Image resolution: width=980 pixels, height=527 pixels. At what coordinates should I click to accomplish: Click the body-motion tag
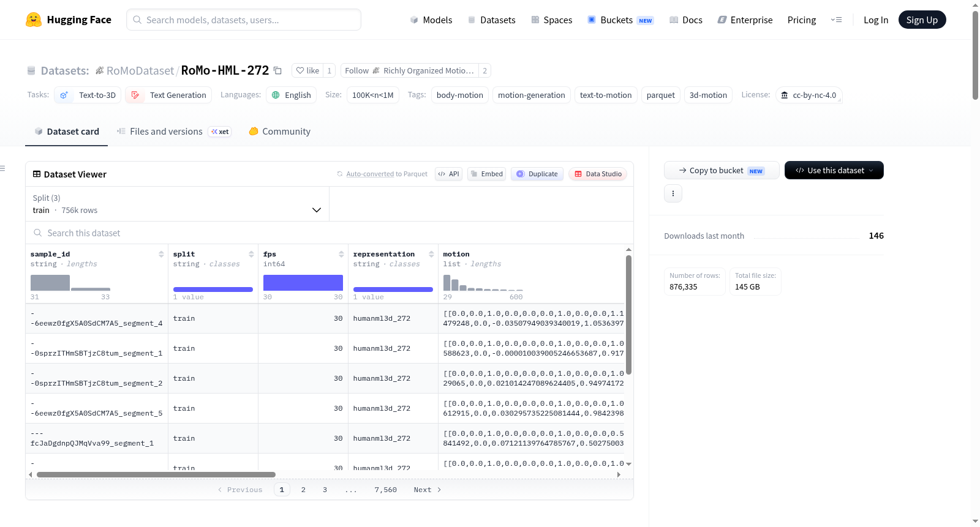pos(459,95)
